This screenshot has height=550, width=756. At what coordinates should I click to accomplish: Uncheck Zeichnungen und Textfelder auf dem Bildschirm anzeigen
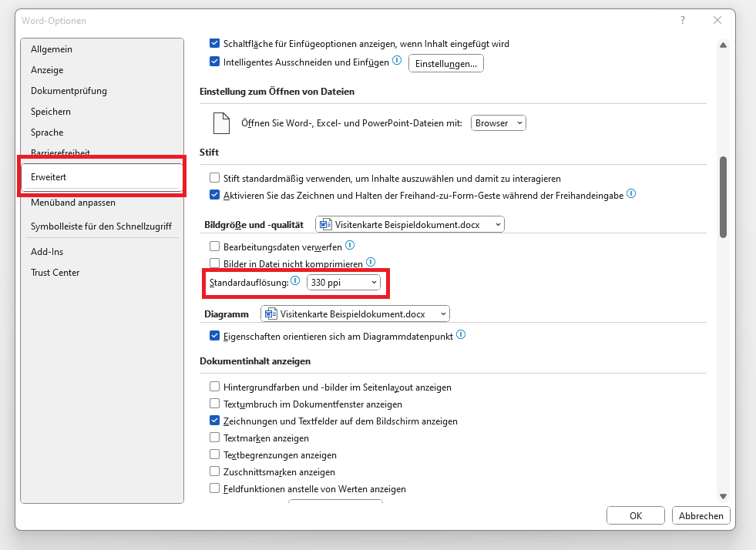215,421
